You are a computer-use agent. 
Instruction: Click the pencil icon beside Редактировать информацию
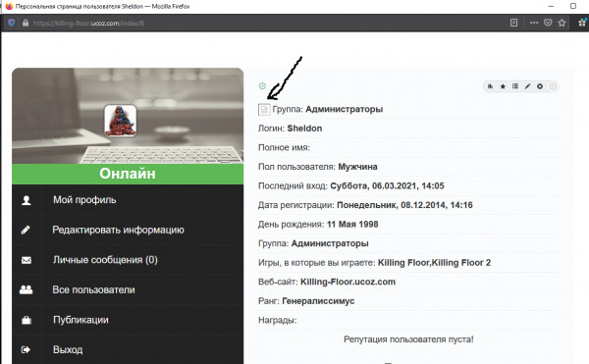pos(26,230)
